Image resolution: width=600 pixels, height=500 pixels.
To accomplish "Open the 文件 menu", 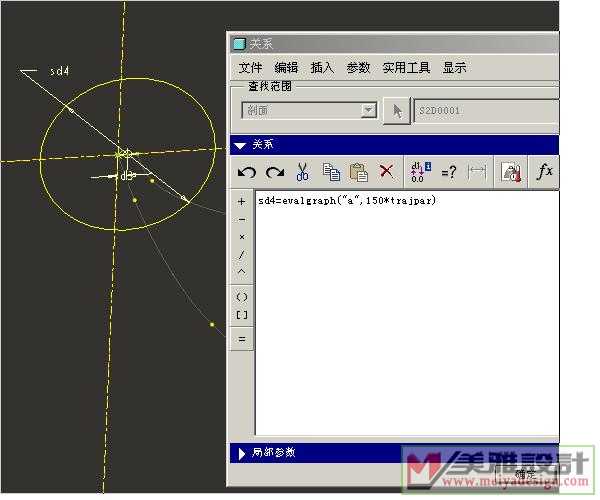I will pyautogui.click(x=250, y=68).
